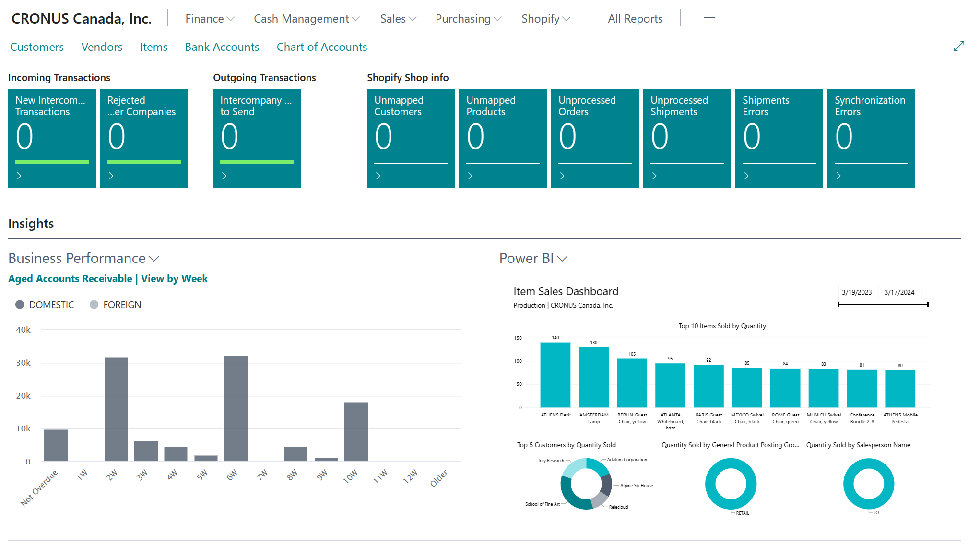Click the Alpine Ski House donut label

pos(637,486)
